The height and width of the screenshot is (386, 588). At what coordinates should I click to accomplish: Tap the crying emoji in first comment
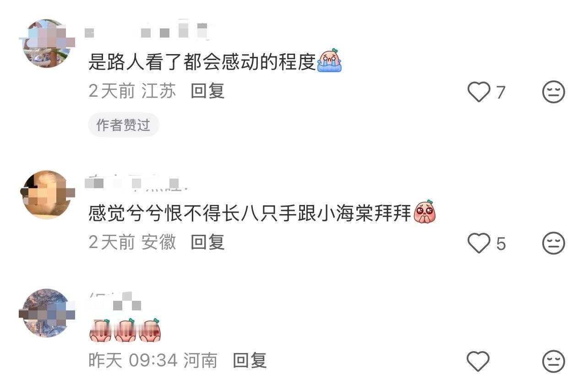point(330,61)
